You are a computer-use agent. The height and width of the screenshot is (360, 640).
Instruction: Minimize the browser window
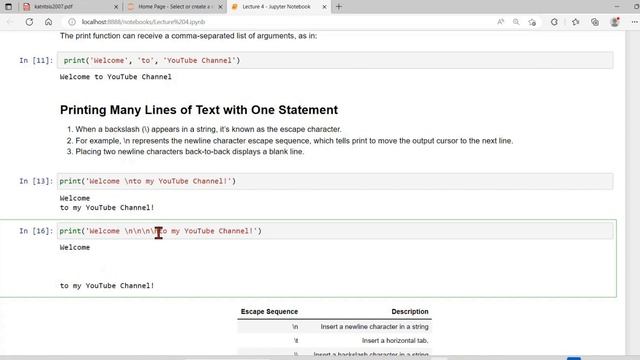[617, 7]
